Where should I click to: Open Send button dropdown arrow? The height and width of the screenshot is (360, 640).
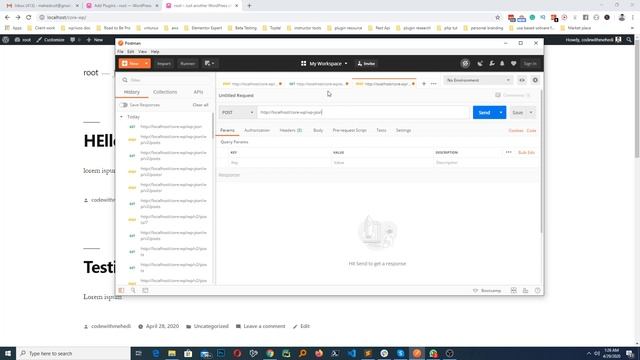click(x=501, y=113)
